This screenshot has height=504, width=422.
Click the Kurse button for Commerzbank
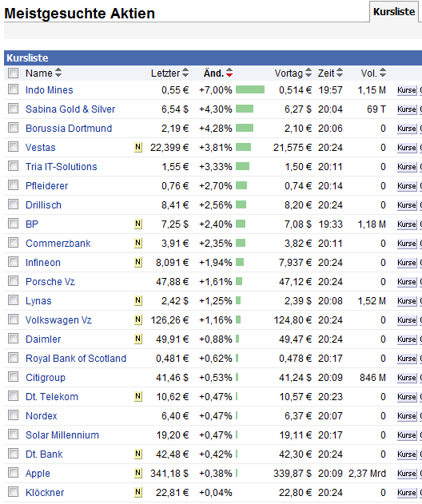tap(407, 244)
